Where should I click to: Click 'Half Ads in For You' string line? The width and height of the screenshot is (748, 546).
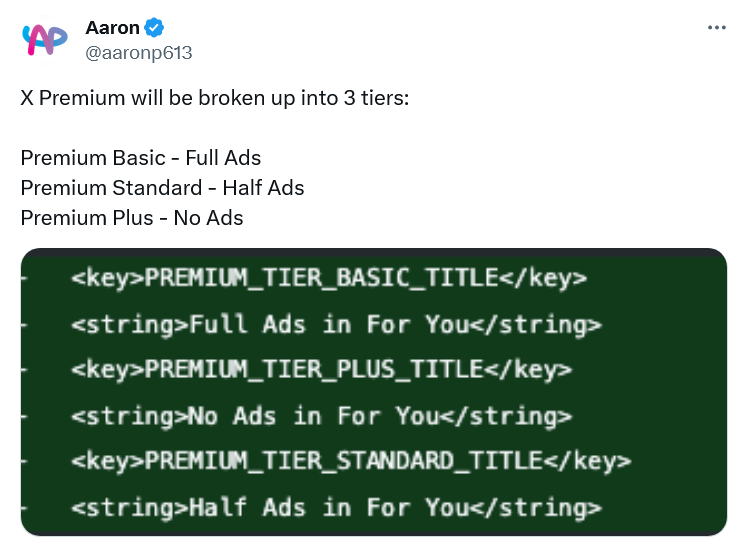click(x=336, y=507)
